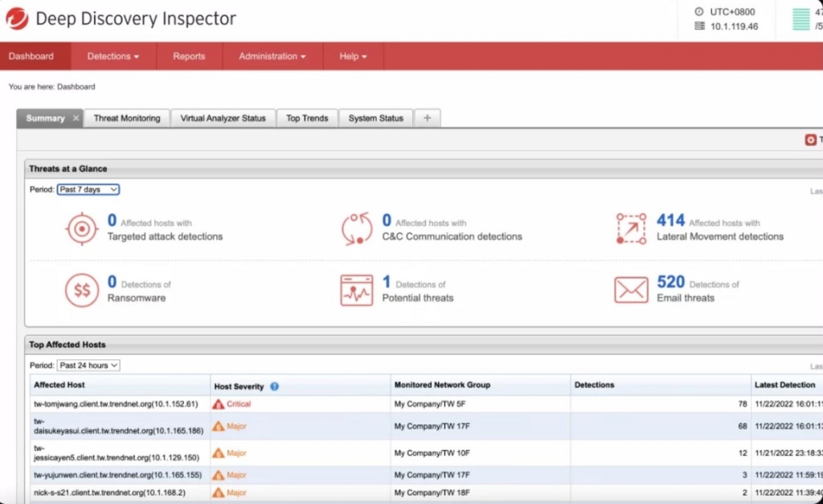Viewport: 823px width, 504px height.
Task: Select the Potential threats monitor icon
Action: (x=358, y=291)
